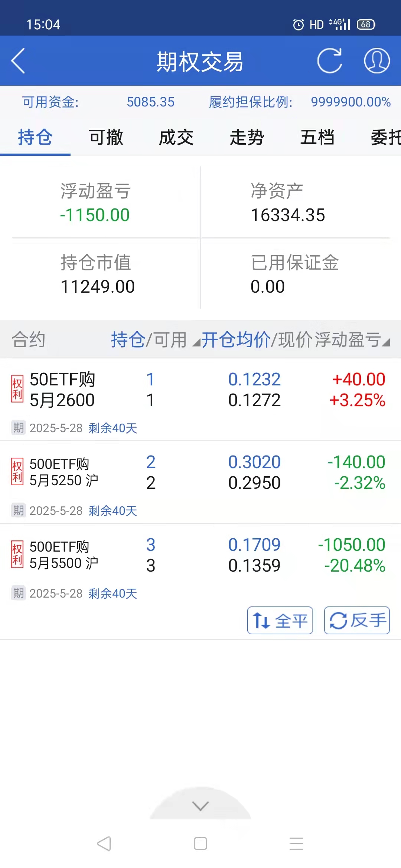Tap the 权利 badge on 500ETF购 5月5250
Viewport: 401px width, 868px height.
click(x=17, y=472)
